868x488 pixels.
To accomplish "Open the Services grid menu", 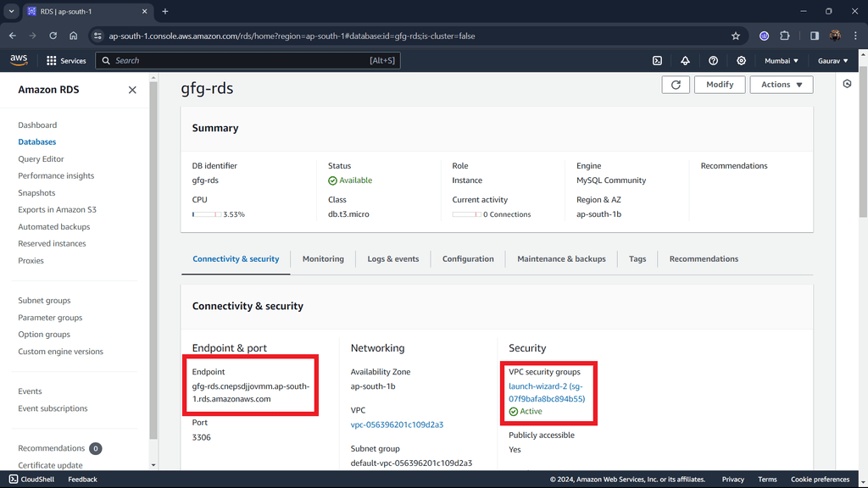I will [x=66, y=61].
